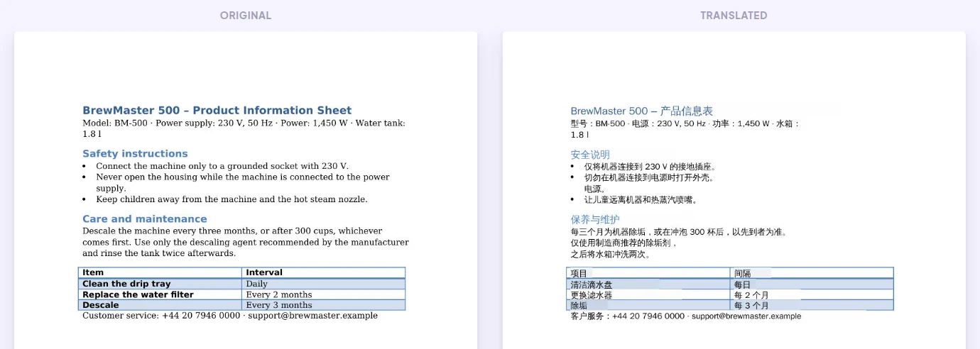Click bullet "Keep children away from the machine"
This screenshot has height=349, width=980.
[x=232, y=199]
